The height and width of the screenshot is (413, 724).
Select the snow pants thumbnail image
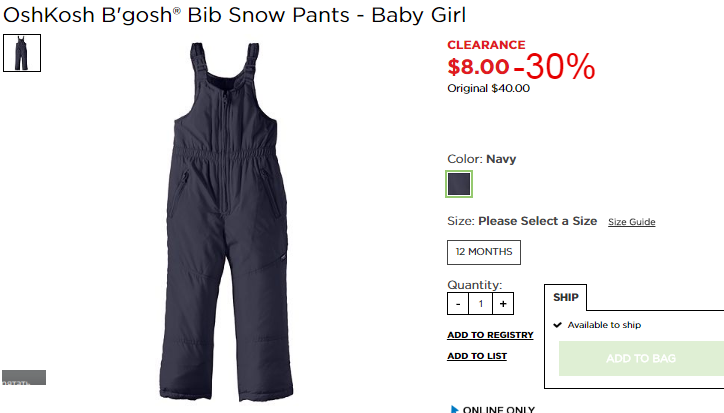(22, 53)
